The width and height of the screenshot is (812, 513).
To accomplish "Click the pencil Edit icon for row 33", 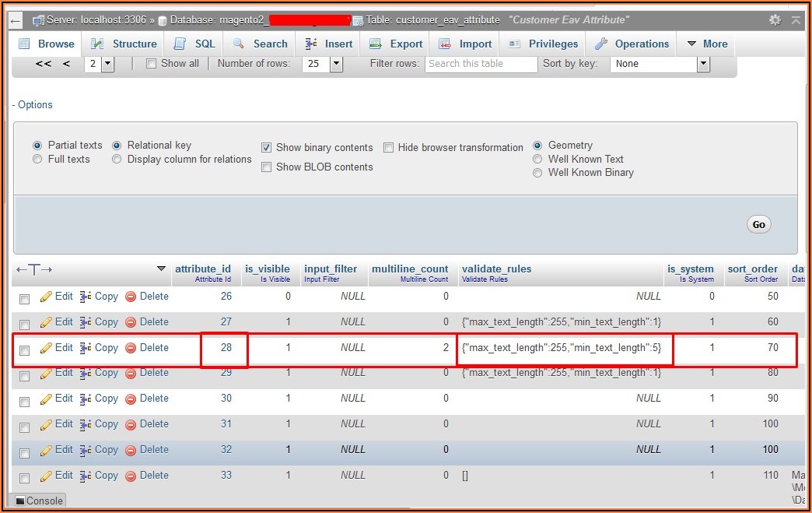I will tap(46, 476).
